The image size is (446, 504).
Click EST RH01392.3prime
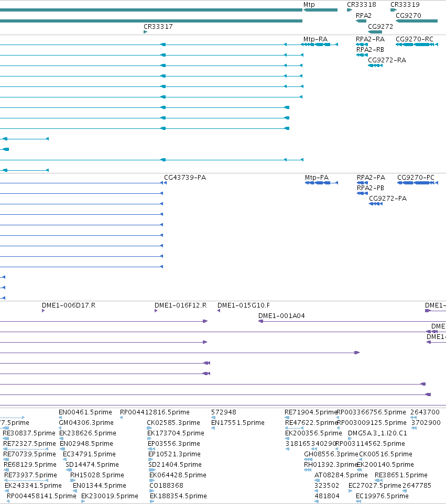coord(331,465)
